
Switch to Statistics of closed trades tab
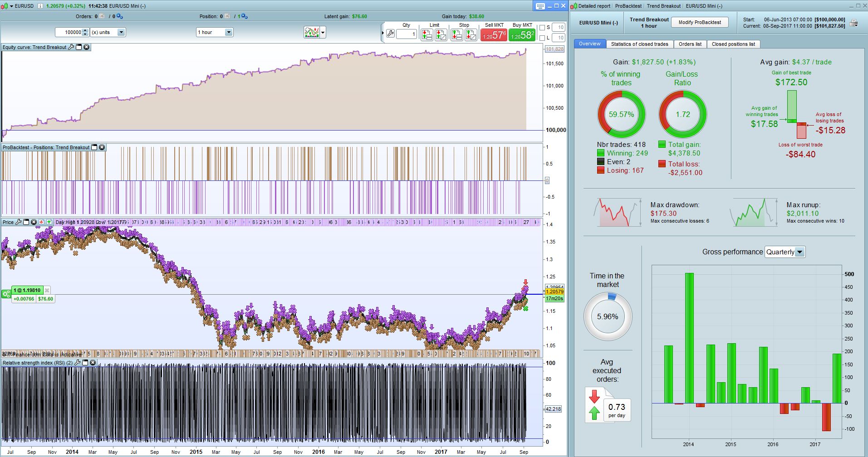coord(639,44)
